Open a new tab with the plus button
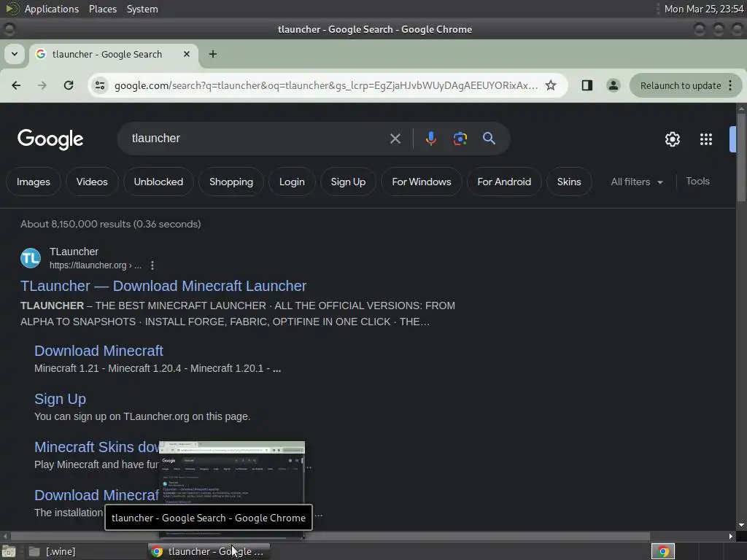The height and width of the screenshot is (560, 747). [213, 54]
